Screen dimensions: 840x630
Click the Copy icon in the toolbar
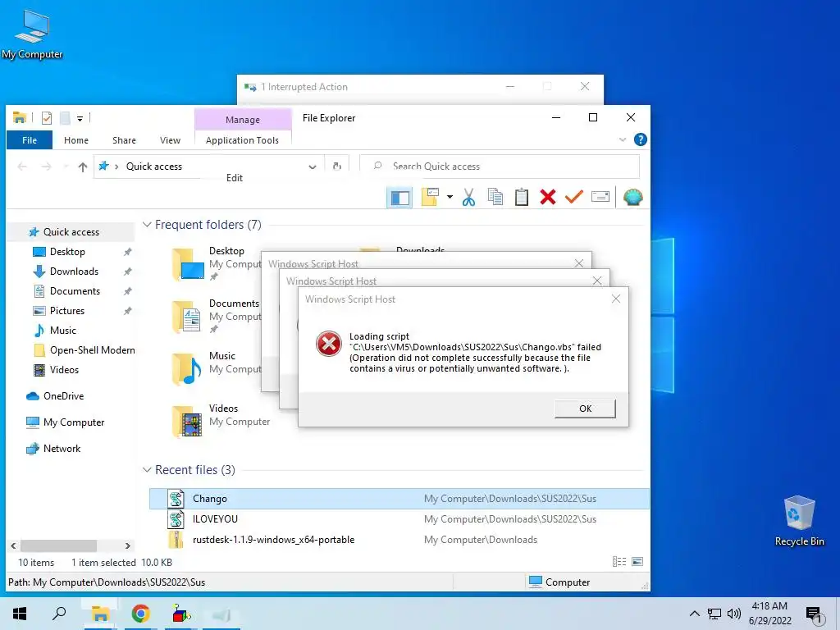pyautogui.click(x=495, y=197)
